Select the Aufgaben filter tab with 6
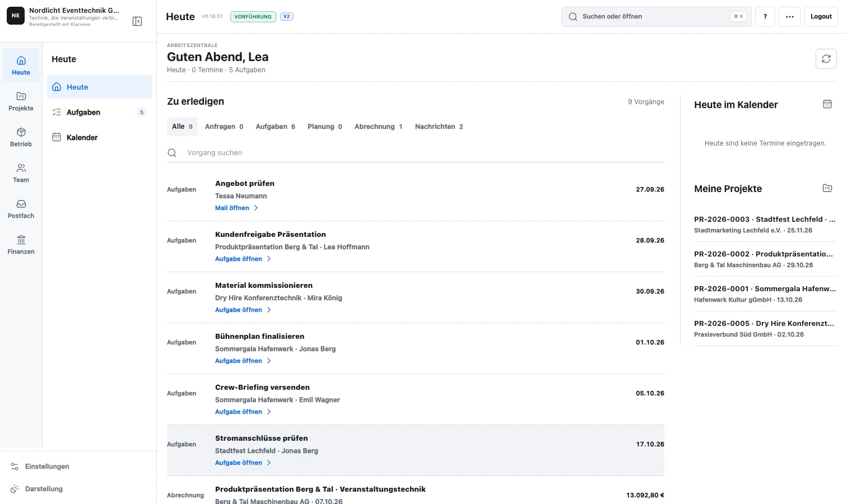This screenshot has width=847, height=504. point(275,127)
